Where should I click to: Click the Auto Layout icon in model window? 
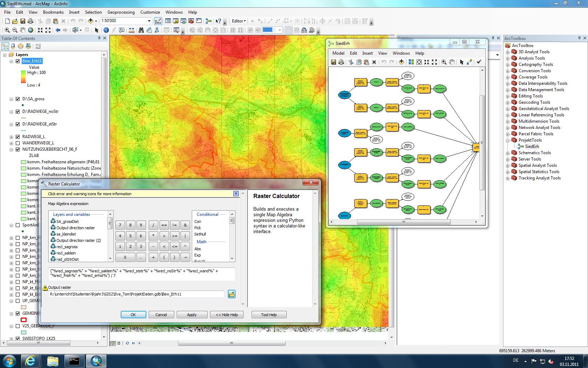point(411,62)
